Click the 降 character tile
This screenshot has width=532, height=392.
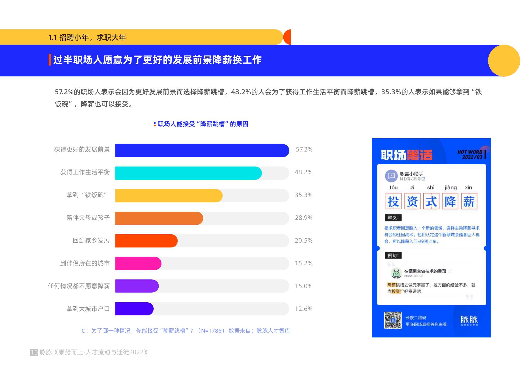[450, 201]
